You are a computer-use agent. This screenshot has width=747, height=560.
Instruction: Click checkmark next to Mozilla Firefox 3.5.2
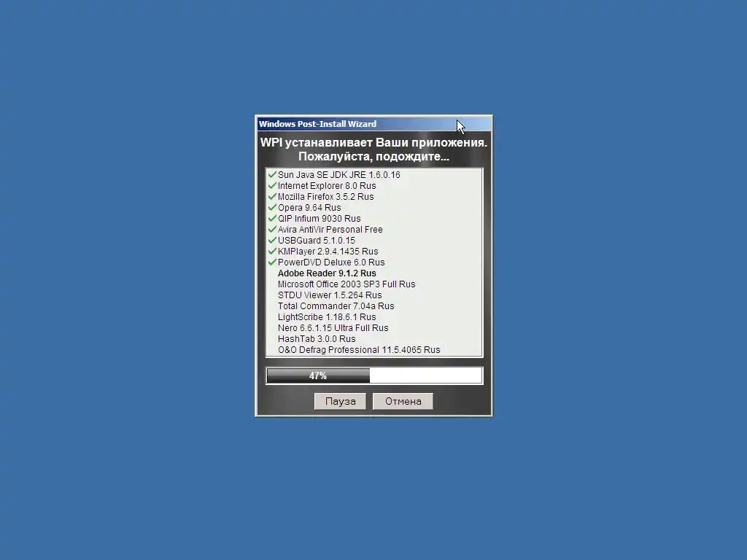(x=272, y=196)
